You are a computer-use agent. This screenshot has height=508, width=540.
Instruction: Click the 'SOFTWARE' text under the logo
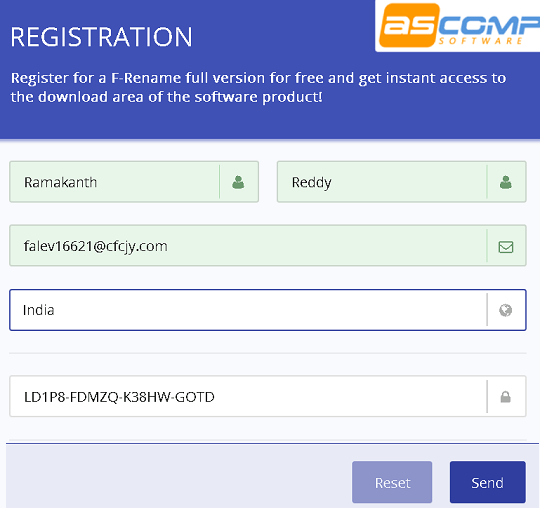tap(480, 41)
